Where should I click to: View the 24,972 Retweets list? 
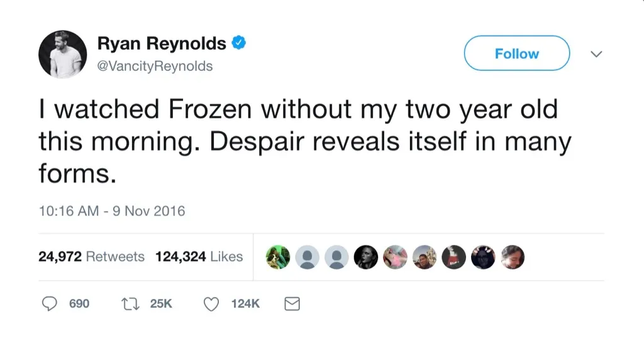92,256
